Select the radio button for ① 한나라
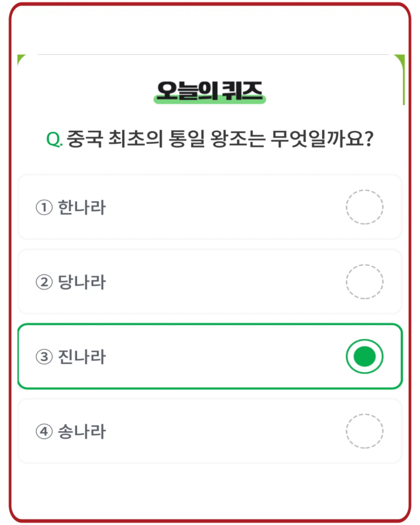The image size is (420, 525). point(364,207)
